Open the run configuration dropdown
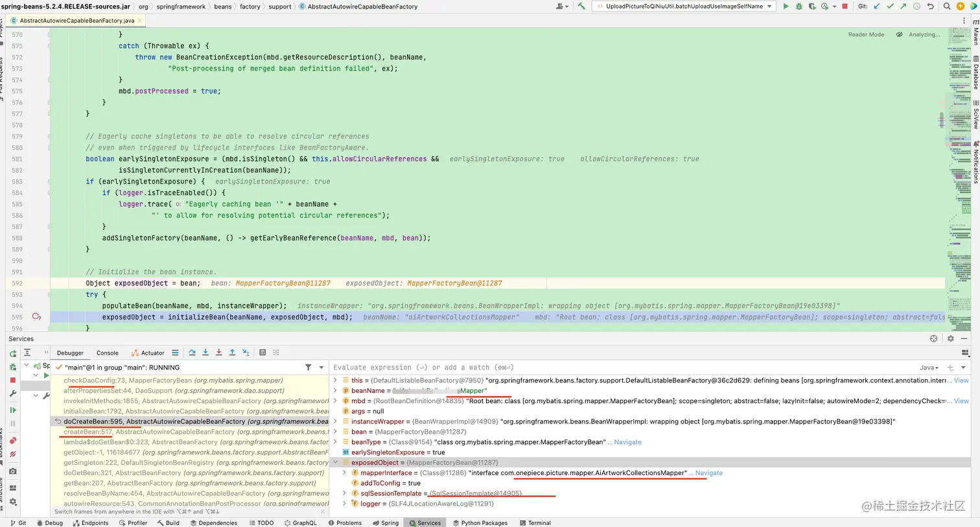Image resolution: width=980 pixels, height=527 pixels. coord(684,6)
